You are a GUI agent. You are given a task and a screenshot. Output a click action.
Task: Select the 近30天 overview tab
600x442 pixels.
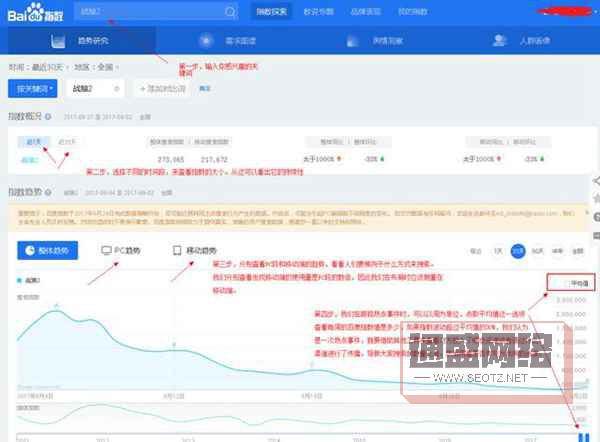67,142
